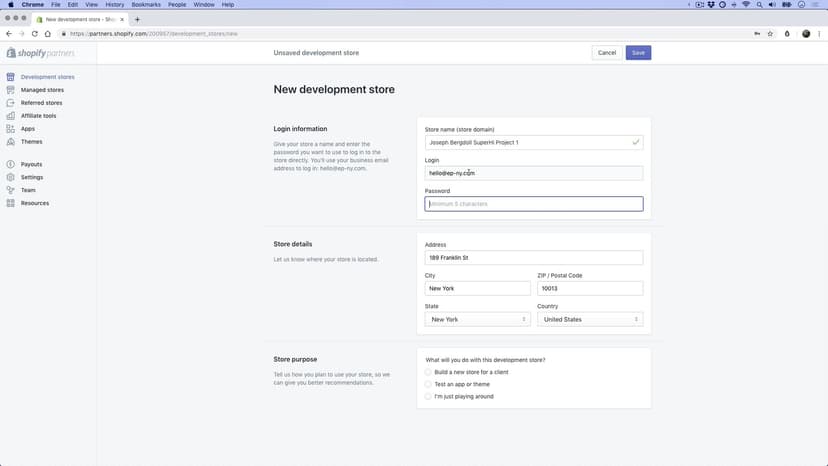Focus the Password input field
Viewport: 828px width, 466px height.
[533, 204]
